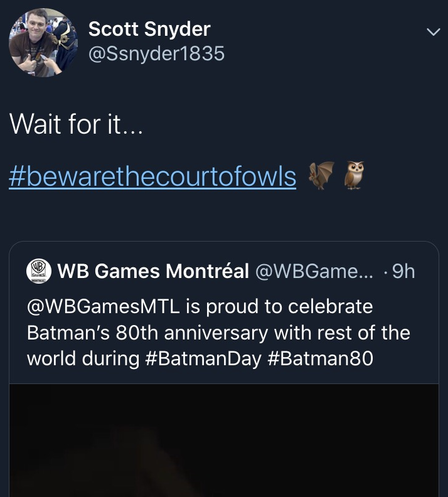
Task: Open the @Ssnyder1835 handle
Action: [156, 54]
